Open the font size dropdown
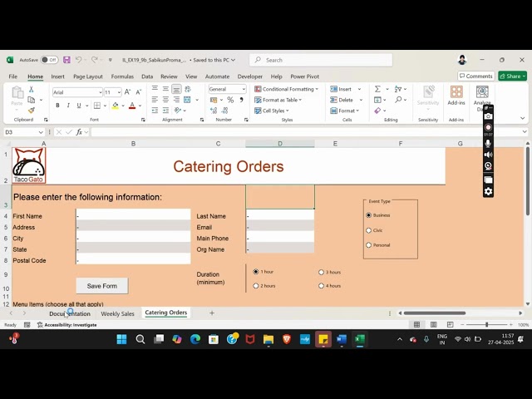This screenshot has width=532, height=399. click(x=119, y=92)
